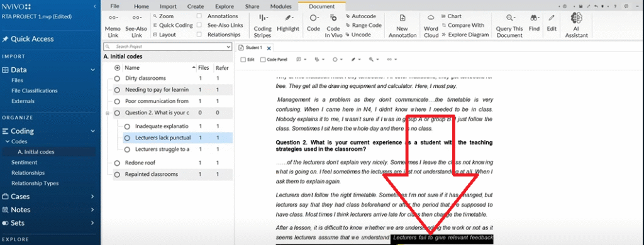This screenshot has width=644, height=245.
Task: Select the circle next to Dirty classrooms
Action: point(117,78)
